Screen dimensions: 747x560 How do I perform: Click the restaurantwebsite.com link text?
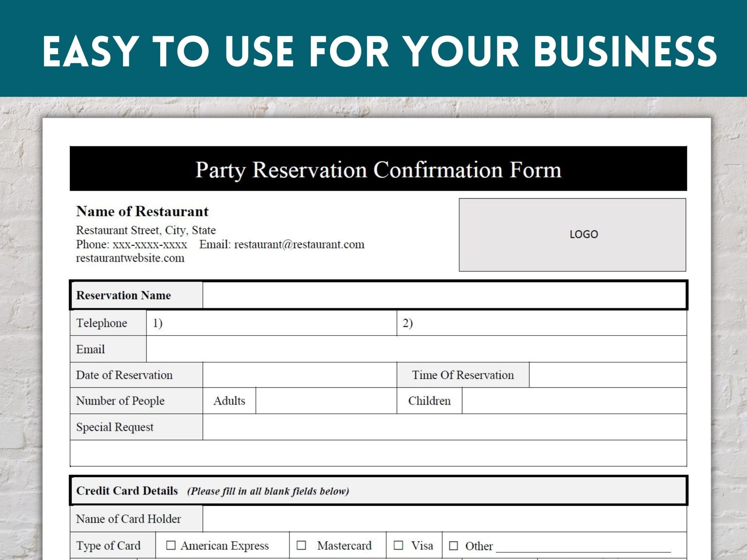pyautogui.click(x=130, y=258)
